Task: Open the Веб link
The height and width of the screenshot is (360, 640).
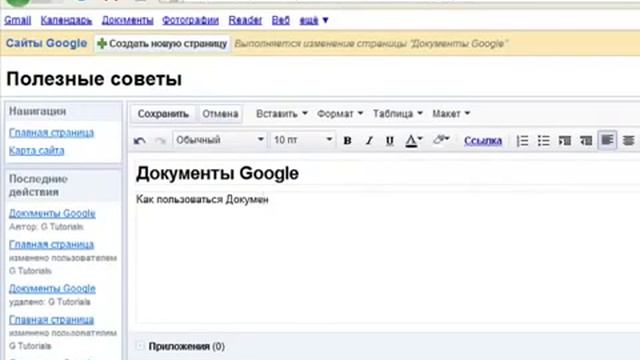Action: [x=280, y=20]
